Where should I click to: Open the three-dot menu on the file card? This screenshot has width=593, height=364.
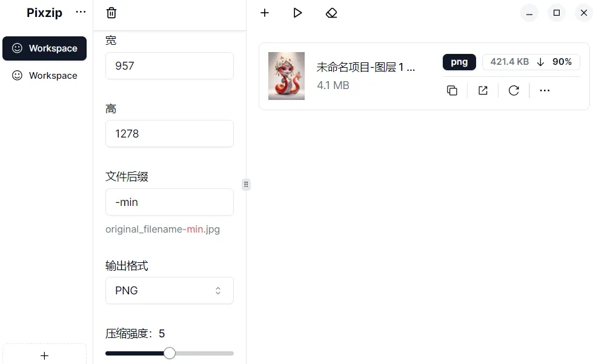click(x=545, y=90)
